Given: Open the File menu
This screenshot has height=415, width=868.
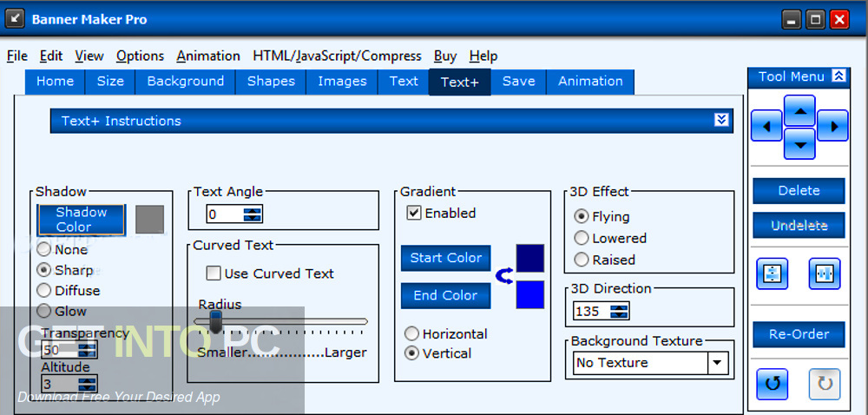Looking at the screenshot, I should coord(17,56).
